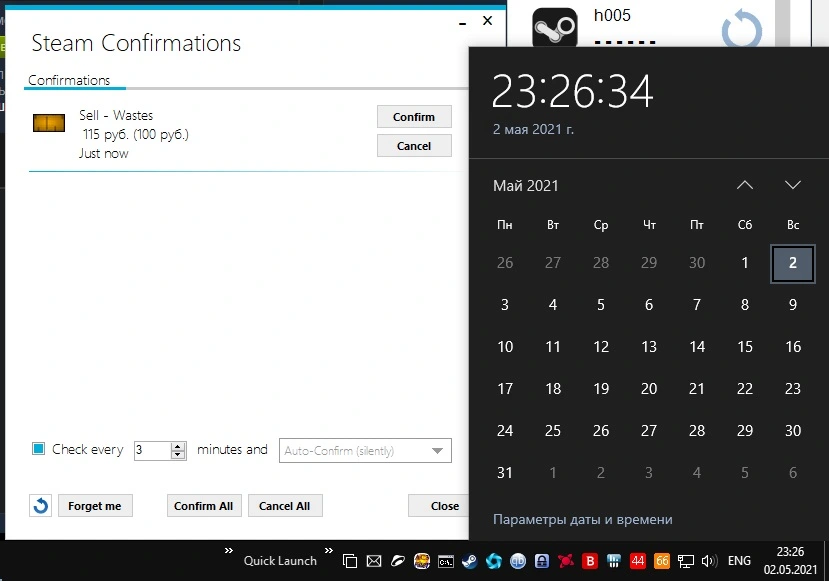Focus the minutes interval field
The height and width of the screenshot is (581, 829).
click(x=152, y=450)
